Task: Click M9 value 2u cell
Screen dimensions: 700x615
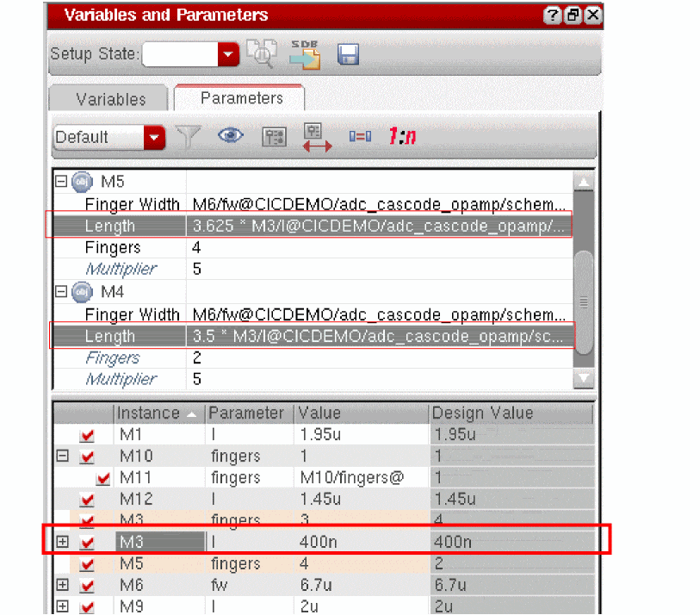Action: [362, 606]
